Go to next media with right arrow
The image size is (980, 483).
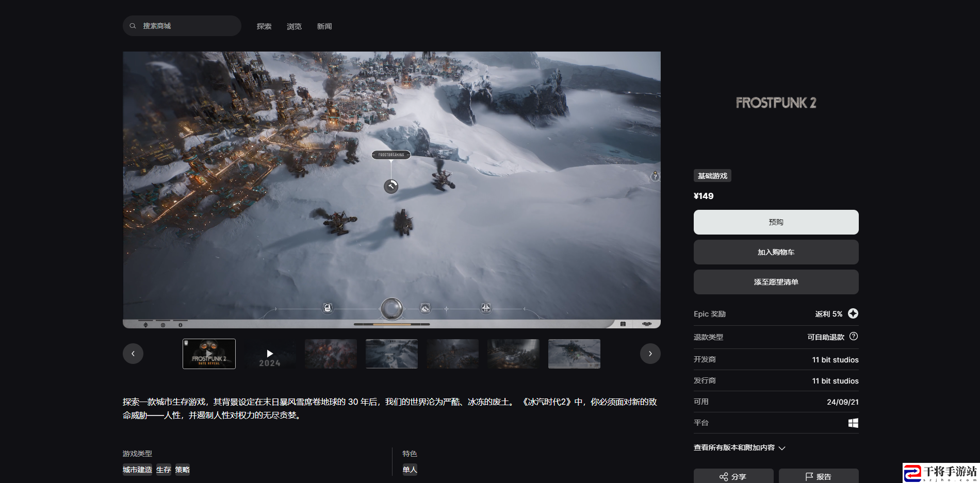coord(650,354)
